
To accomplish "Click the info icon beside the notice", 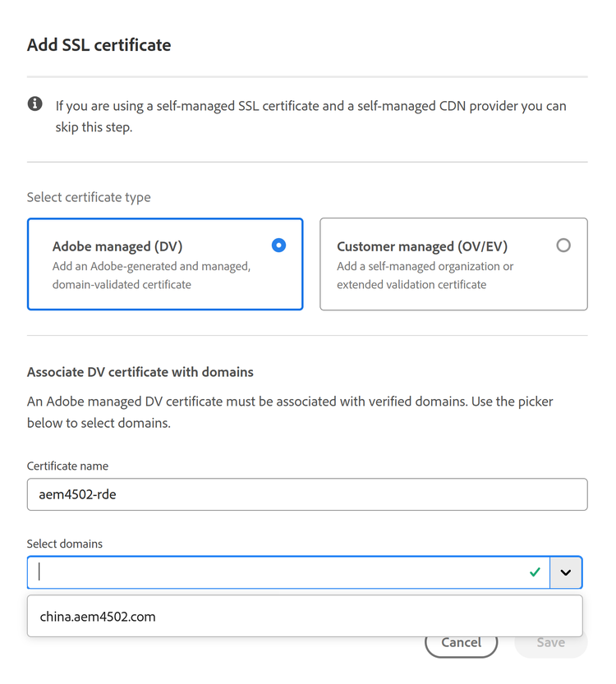I will (x=35, y=104).
